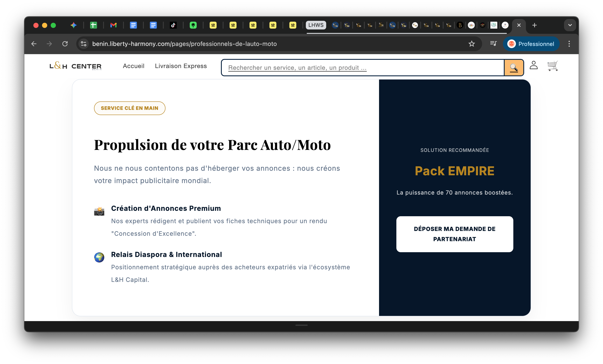
Task: Open the Professionnel profile menu
Action: click(x=531, y=44)
